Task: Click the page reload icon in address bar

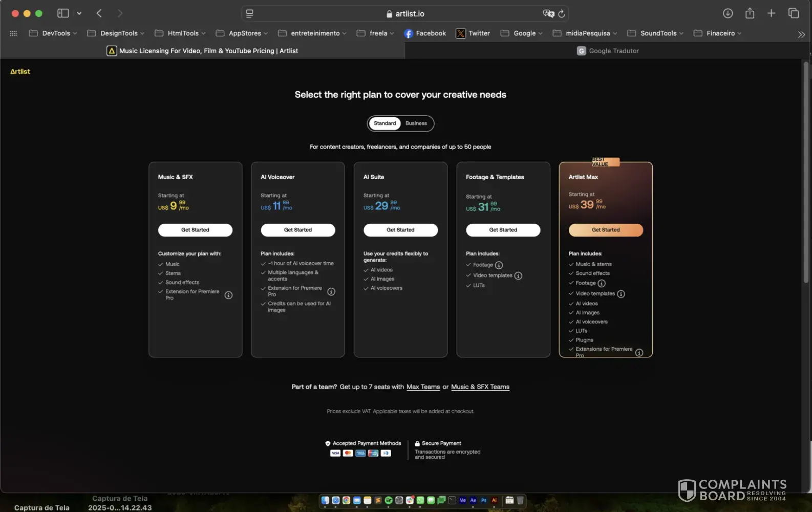Action: tap(562, 14)
